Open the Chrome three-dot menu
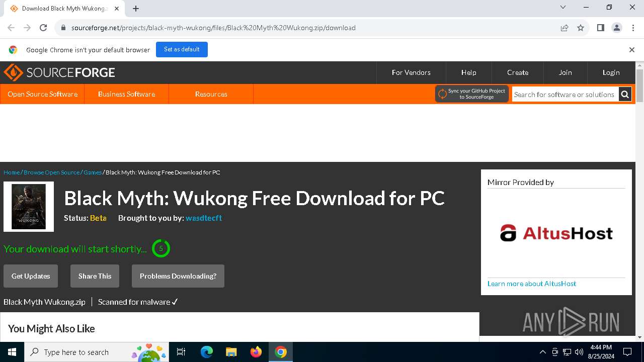 click(x=632, y=28)
